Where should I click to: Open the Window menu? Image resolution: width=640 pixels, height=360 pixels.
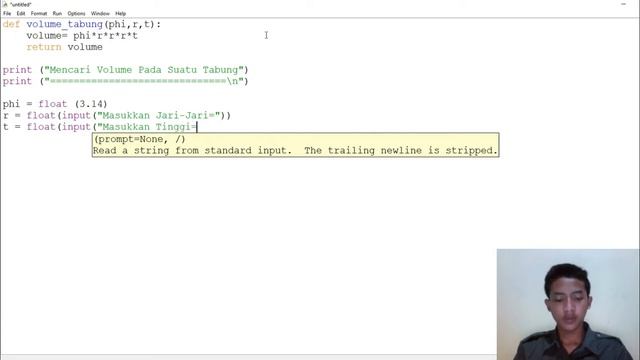[x=100, y=13]
